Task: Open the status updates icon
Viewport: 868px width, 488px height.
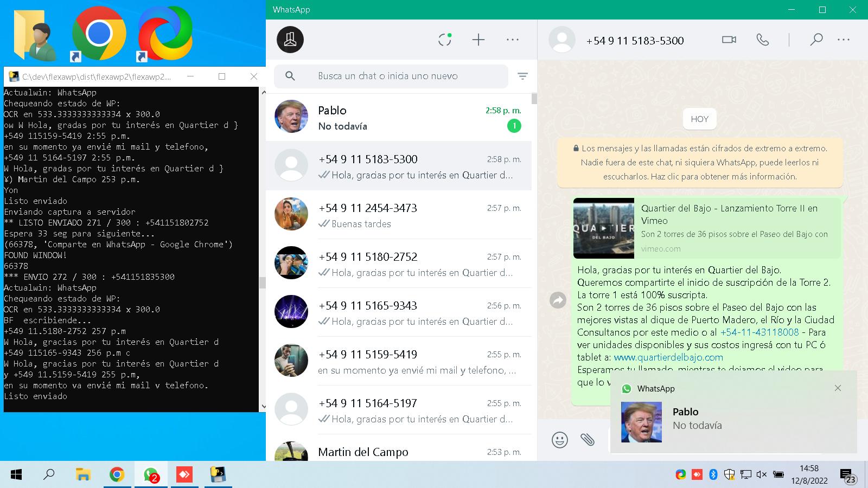Action: [445, 40]
